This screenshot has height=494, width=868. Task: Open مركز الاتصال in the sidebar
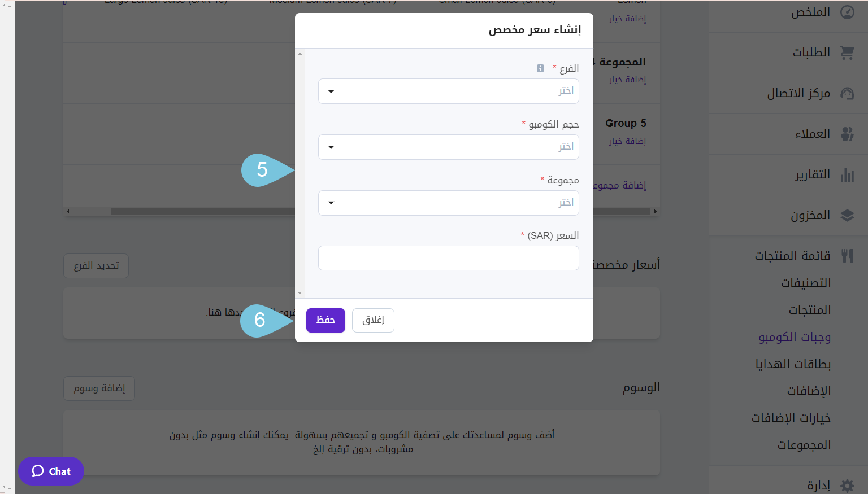click(x=798, y=93)
